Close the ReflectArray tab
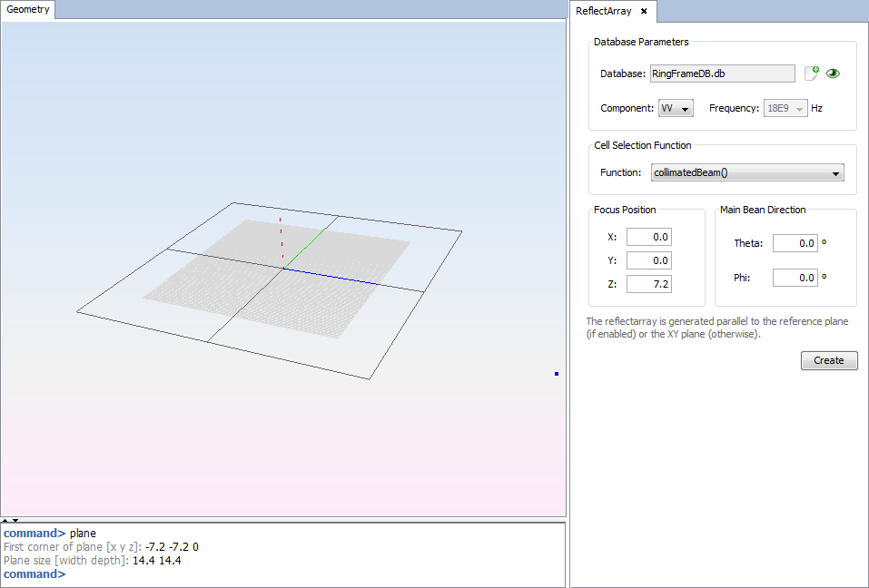Image resolution: width=869 pixels, height=588 pixels. pos(643,11)
